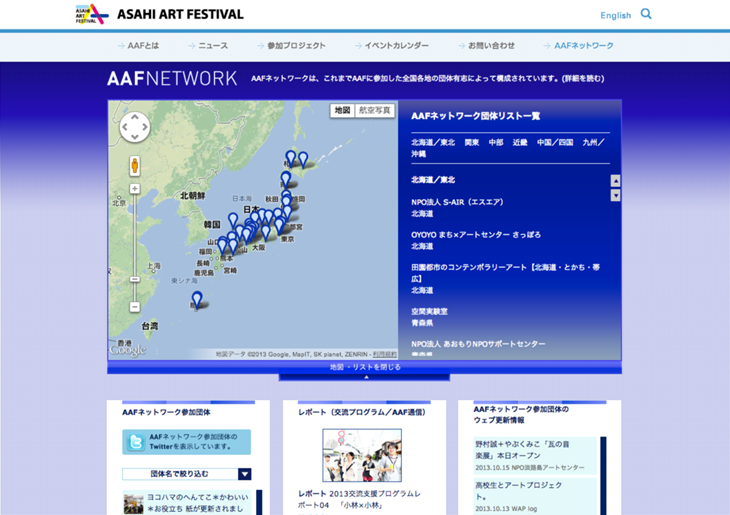
Task: Open 田園都市のコンテンポラリーアート entry
Action: coord(506,273)
